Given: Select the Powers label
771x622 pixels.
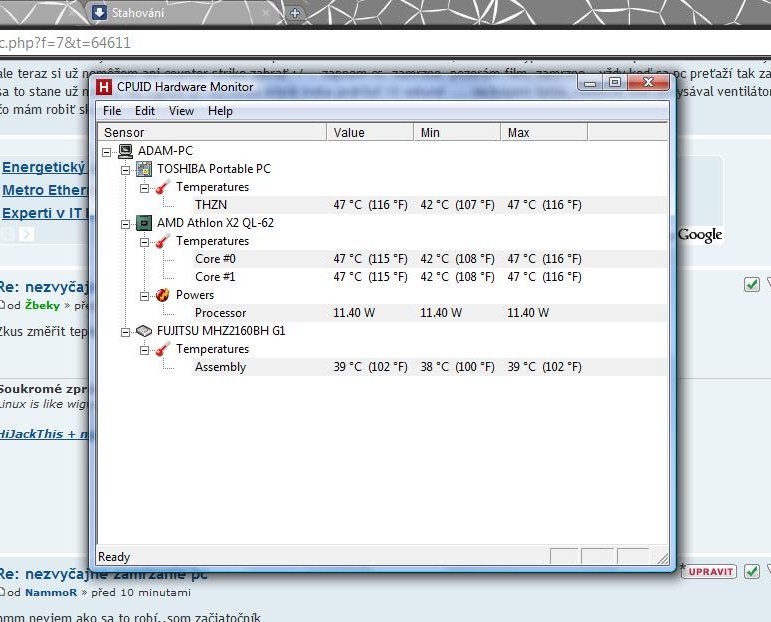Looking at the screenshot, I should click(x=195, y=295).
